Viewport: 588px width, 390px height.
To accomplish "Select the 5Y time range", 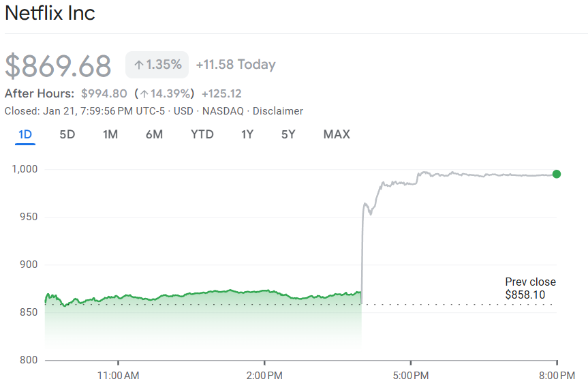I will pos(288,134).
